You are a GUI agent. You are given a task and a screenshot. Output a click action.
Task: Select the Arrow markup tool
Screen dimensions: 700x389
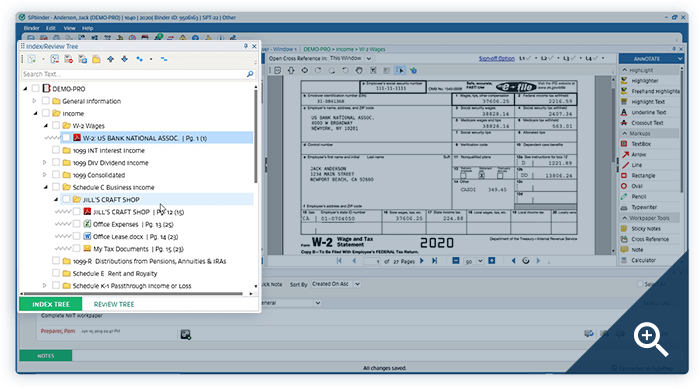pos(633,155)
